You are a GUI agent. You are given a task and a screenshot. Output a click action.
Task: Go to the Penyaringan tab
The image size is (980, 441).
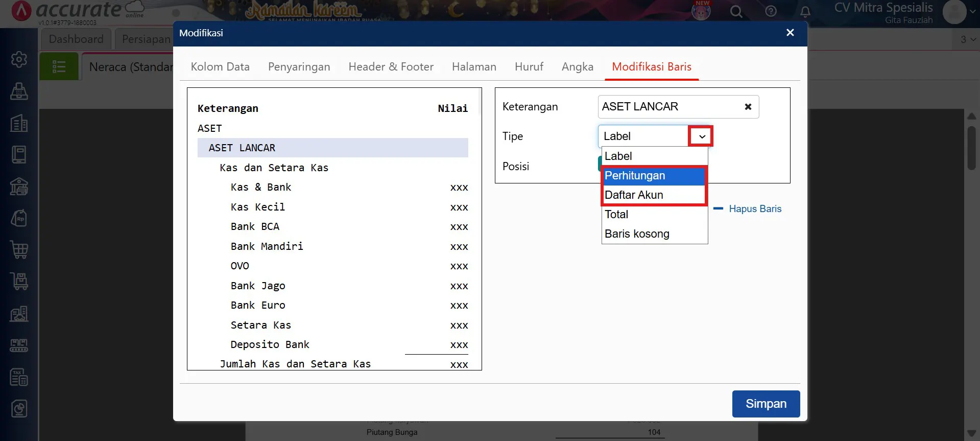coord(299,67)
